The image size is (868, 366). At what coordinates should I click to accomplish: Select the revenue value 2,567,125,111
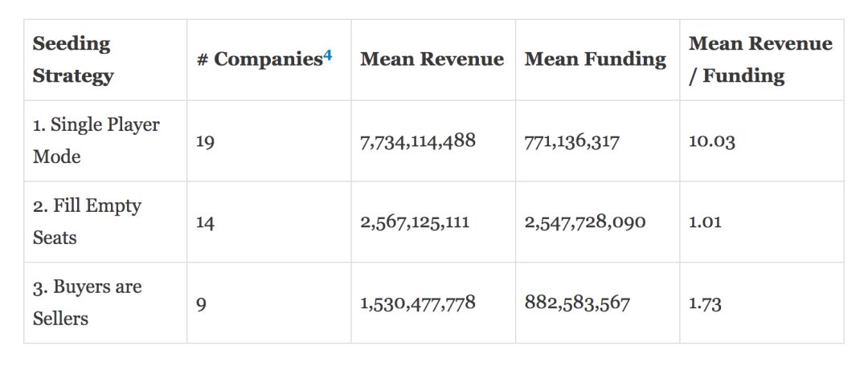[x=415, y=222]
